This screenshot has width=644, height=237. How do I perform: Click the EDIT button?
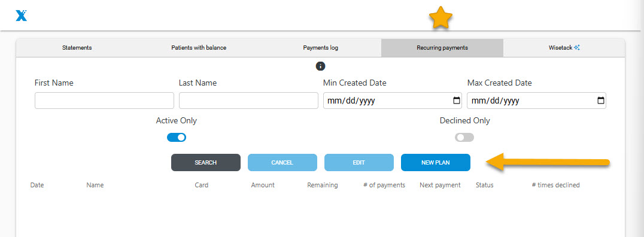tap(359, 163)
